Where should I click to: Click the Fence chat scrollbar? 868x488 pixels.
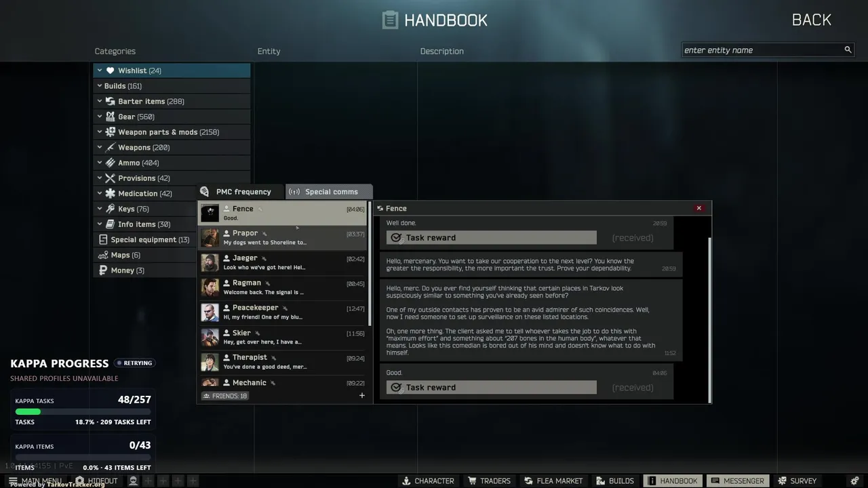[710, 319]
